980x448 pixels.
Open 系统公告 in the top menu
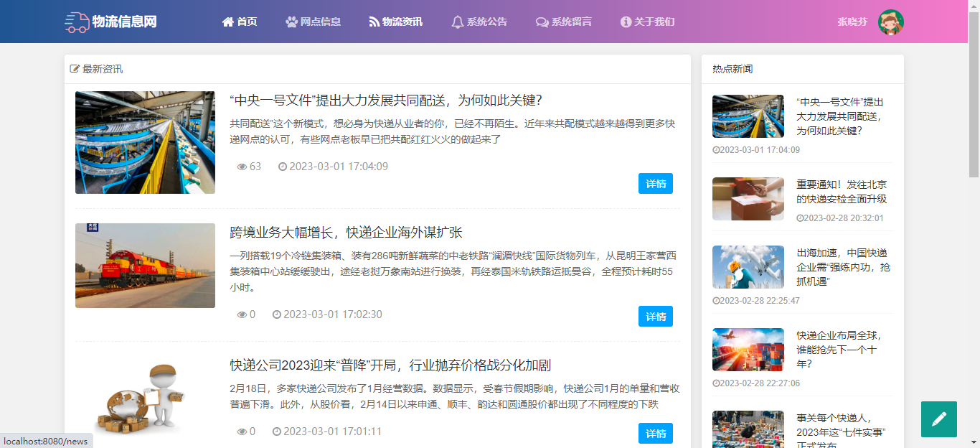pos(479,22)
